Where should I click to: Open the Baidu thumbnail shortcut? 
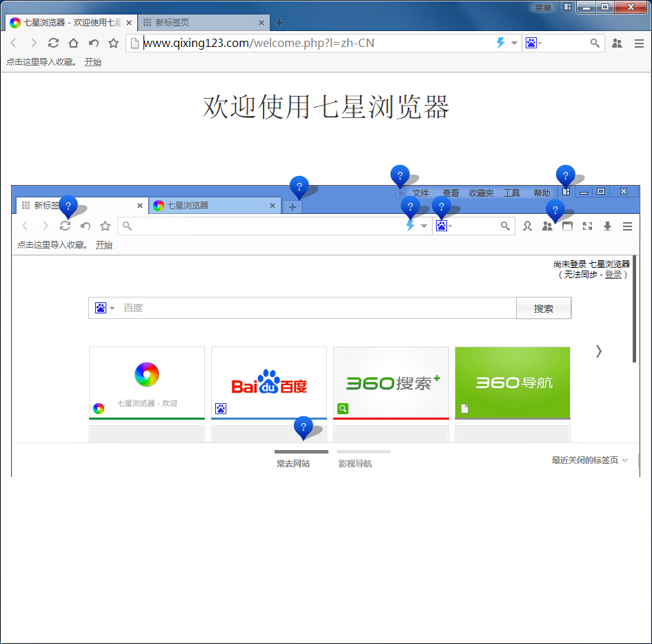pyautogui.click(x=268, y=383)
